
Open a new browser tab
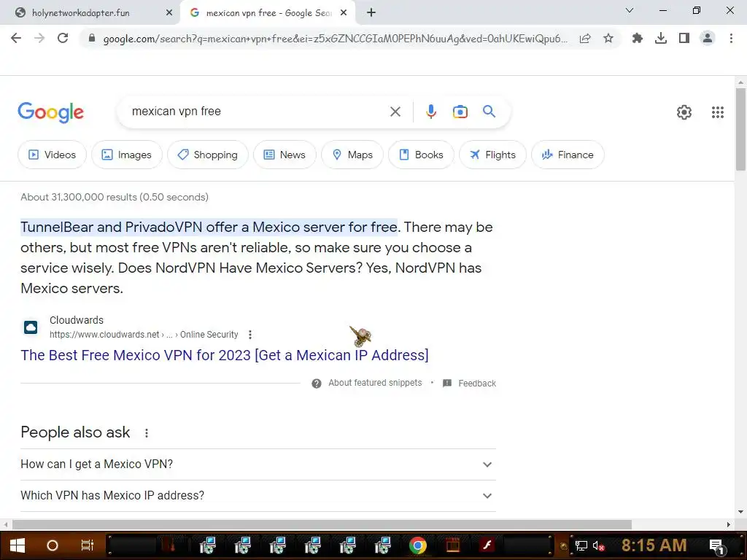coord(371,13)
